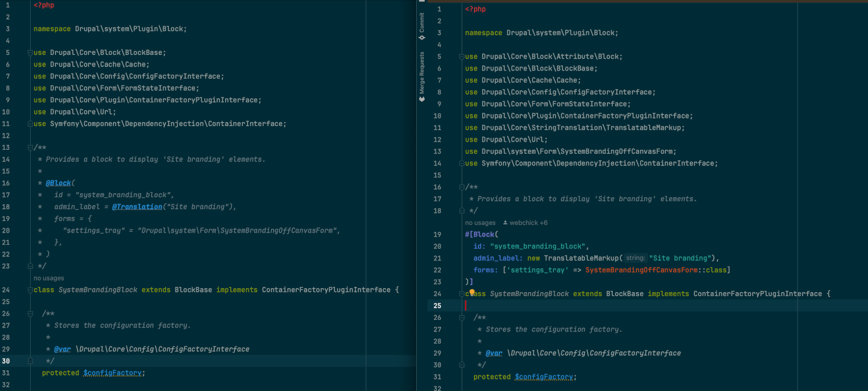Click "settings_tray" in left editor line 20
Screen dimensions: 868x391
(x=94, y=230)
